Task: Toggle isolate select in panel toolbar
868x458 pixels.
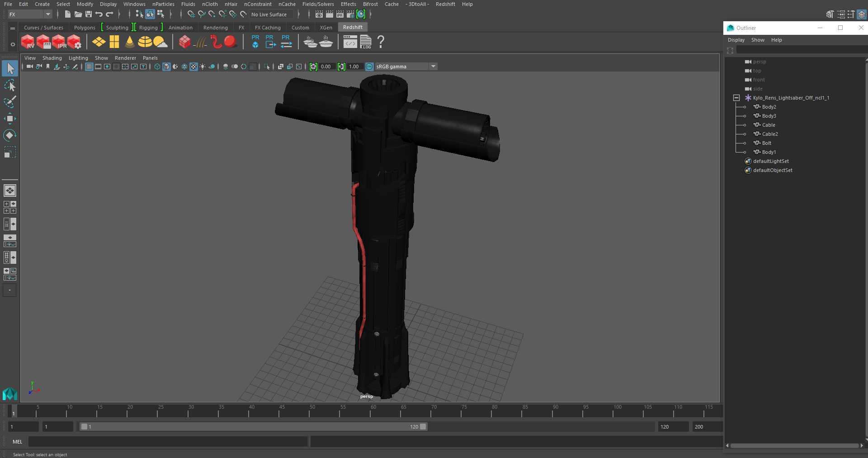Action: (267, 67)
